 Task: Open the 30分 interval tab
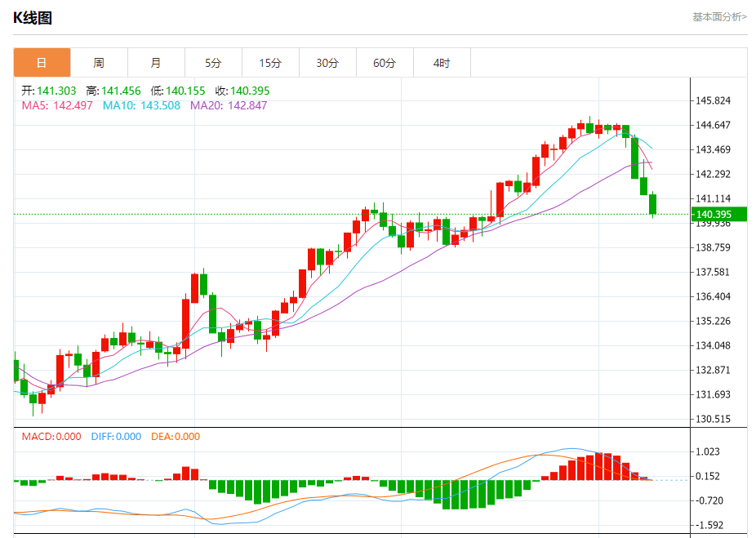click(x=327, y=63)
